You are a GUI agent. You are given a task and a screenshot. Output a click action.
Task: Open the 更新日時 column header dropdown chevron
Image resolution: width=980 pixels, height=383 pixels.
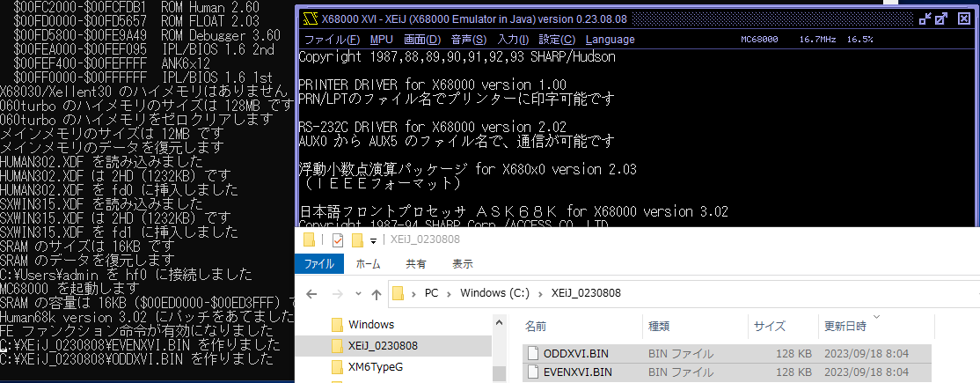tap(875, 317)
